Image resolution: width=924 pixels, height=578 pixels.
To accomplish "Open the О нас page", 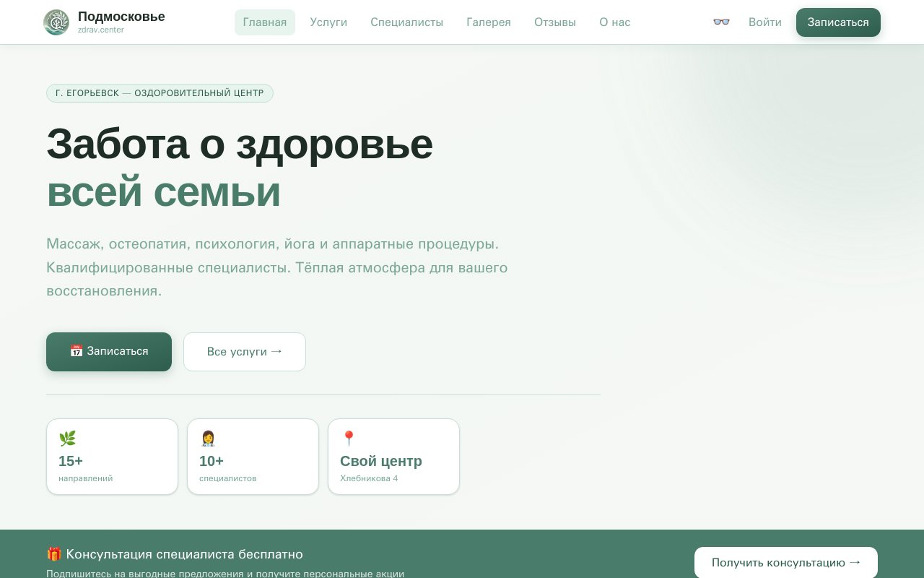I will click(x=615, y=22).
